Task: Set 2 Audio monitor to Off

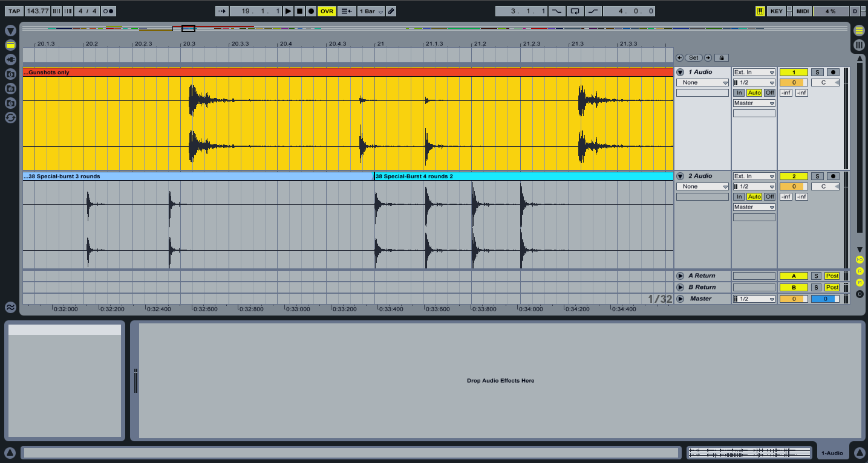Action: [769, 196]
